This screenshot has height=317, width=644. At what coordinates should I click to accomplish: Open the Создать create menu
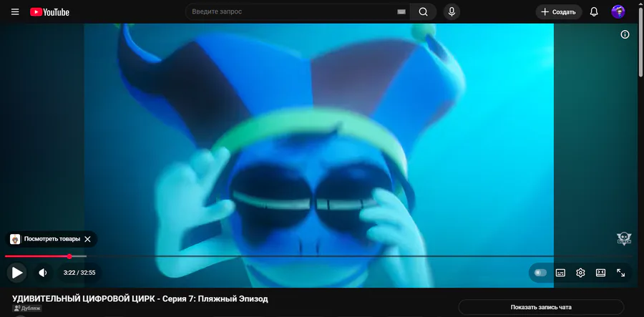pyautogui.click(x=559, y=12)
